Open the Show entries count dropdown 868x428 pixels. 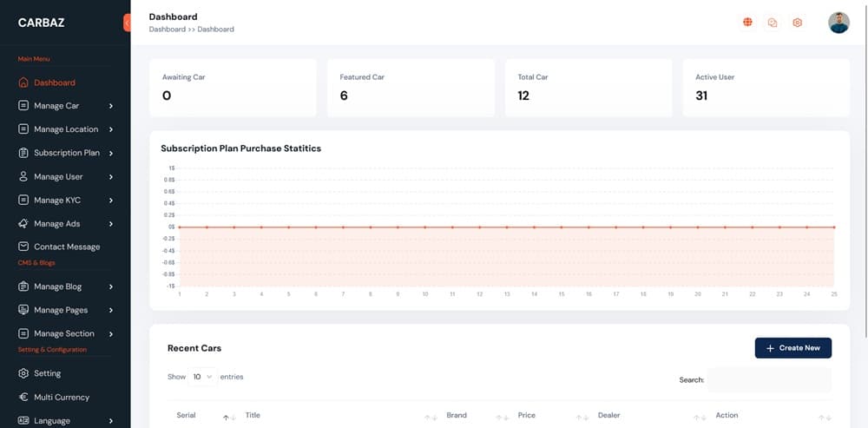pos(202,377)
